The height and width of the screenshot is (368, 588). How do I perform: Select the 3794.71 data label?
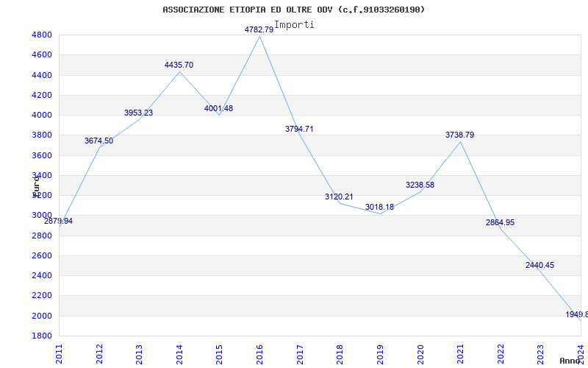point(299,130)
